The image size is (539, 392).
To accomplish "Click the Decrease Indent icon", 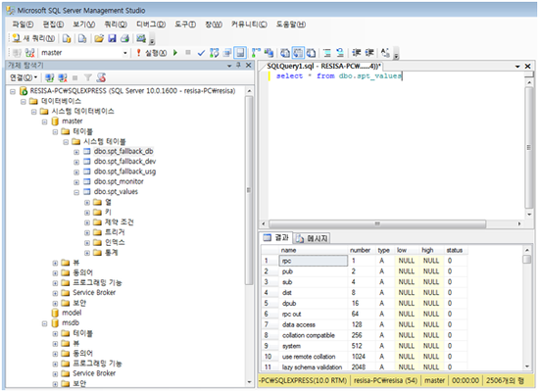I will [356, 53].
